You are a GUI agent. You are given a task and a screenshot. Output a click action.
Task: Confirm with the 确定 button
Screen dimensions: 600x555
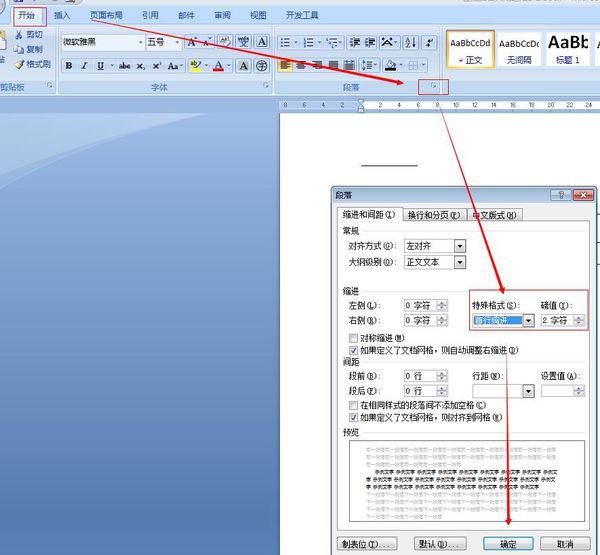click(x=508, y=544)
